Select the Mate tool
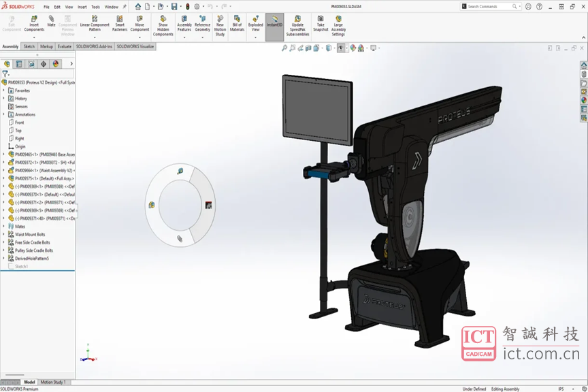Viewport: 588px width, 392px height. point(51,21)
